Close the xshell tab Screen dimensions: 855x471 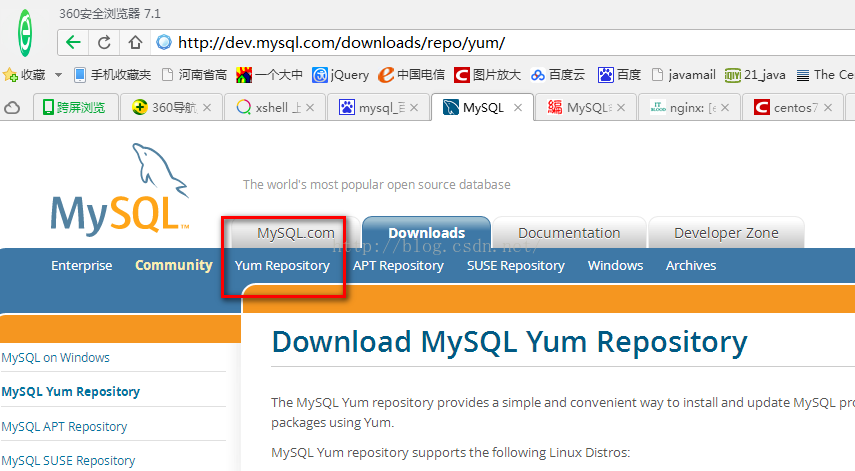pyautogui.click(x=310, y=108)
